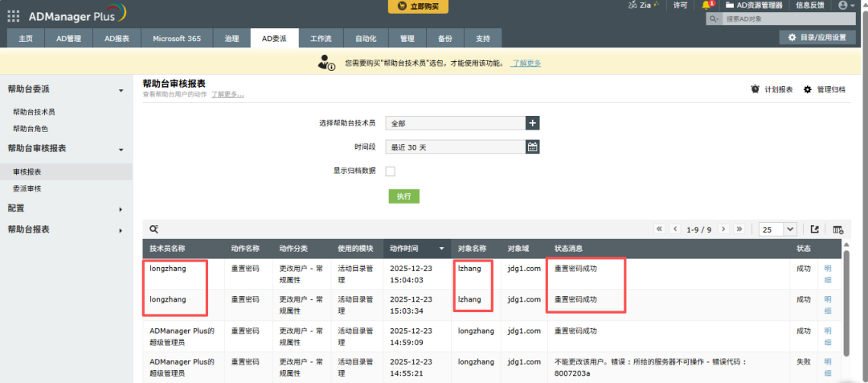
Task: Open 明细 for the 15:04:03 row
Action: tap(828, 274)
